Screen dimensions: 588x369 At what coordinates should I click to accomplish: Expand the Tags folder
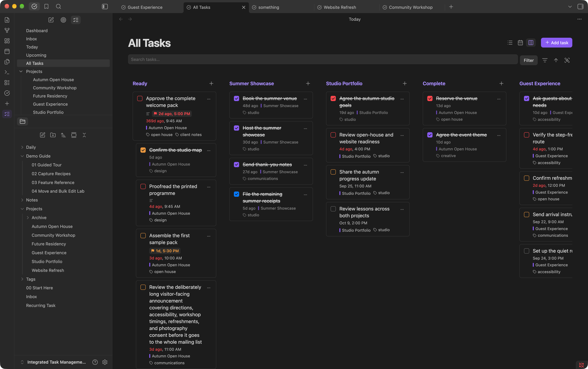22,279
